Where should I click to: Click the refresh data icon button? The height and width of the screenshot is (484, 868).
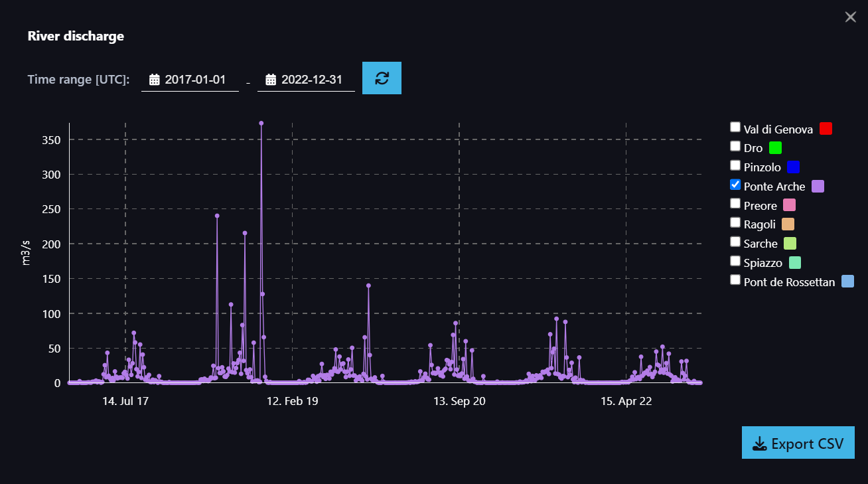[382, 78]
